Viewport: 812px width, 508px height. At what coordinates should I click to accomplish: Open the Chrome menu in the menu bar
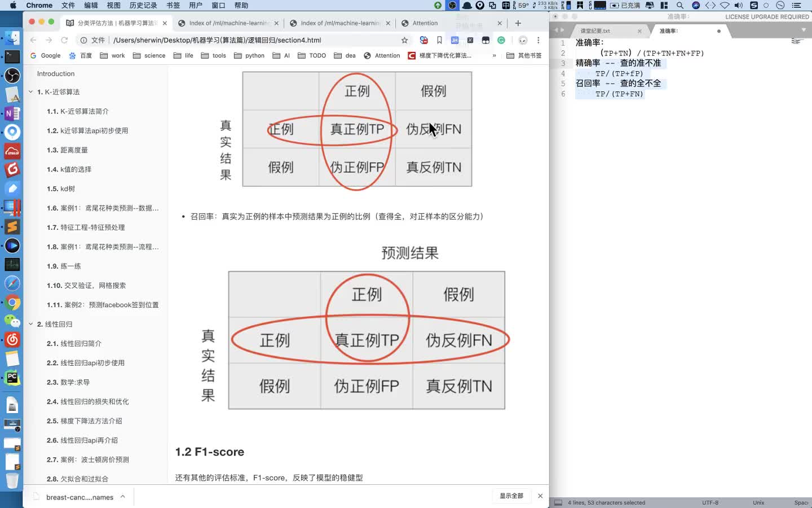coord(39,5)
